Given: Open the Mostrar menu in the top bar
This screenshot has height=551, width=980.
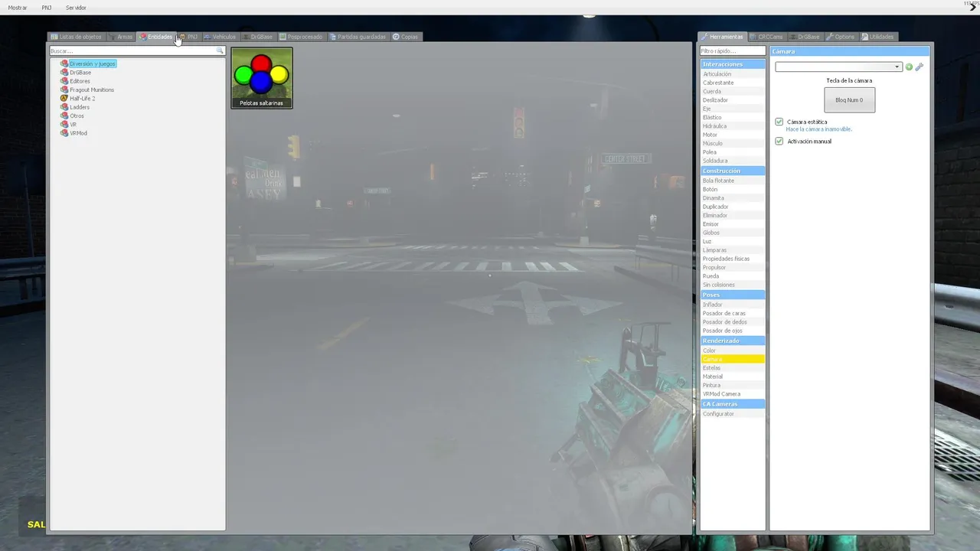Looking at the screenshot, I should click(x=18, y=8).
